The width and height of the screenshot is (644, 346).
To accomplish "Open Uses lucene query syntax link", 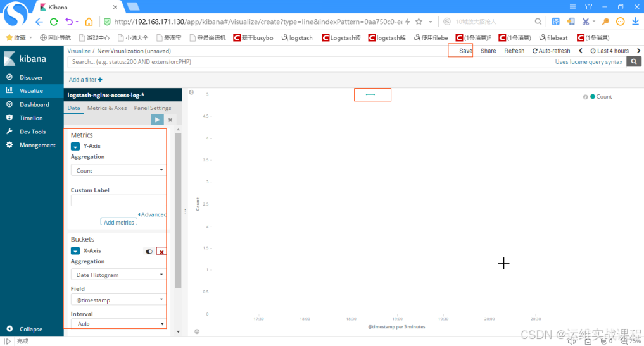I will click(588, 61).
